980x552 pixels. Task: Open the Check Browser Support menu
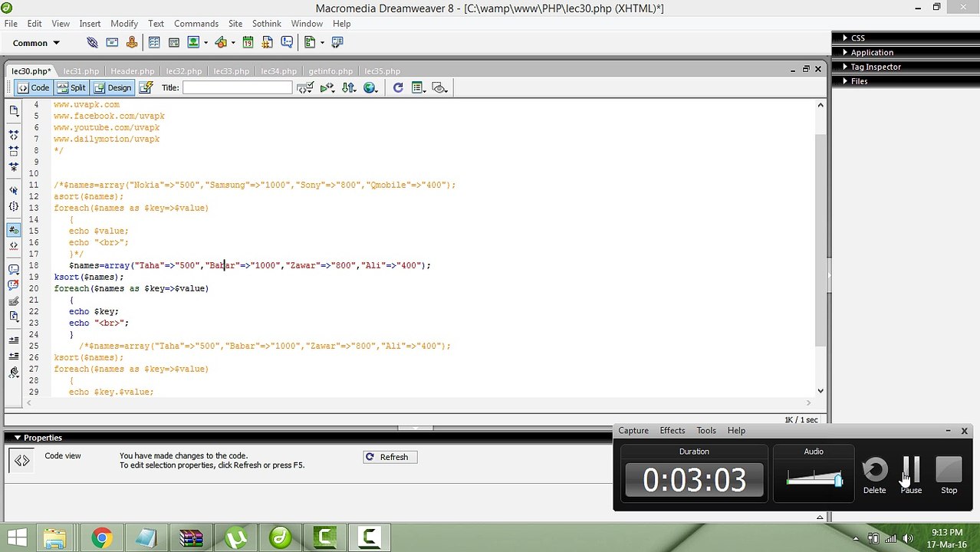coord(305,87)
